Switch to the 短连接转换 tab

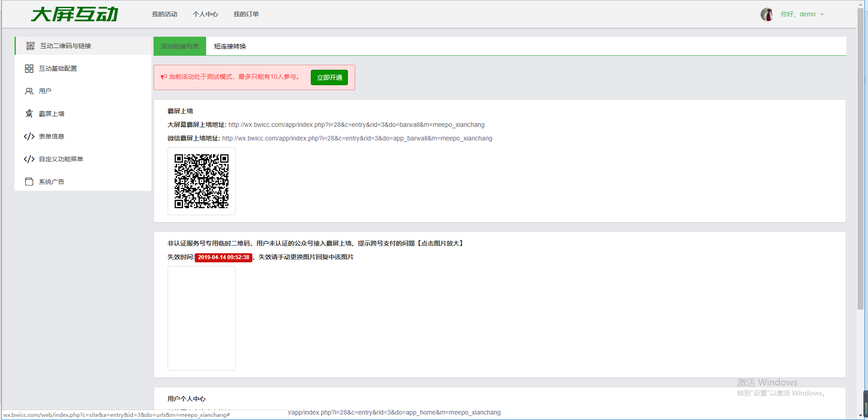pyautogui.click(x=230, y=46)
